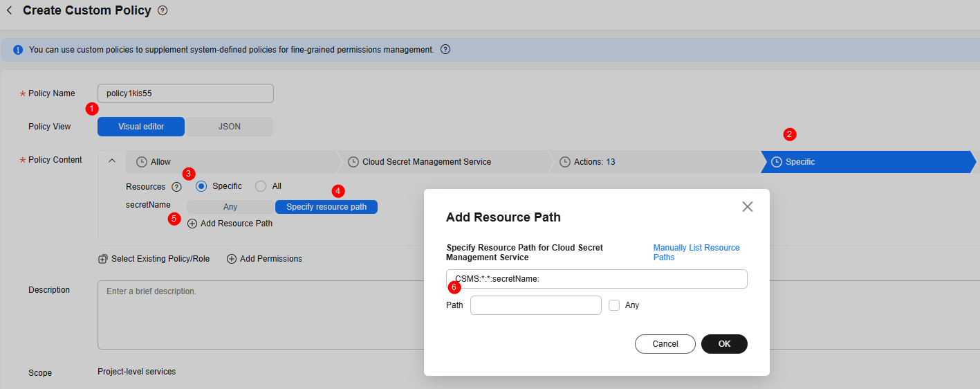The image size is (980, 389).
Task: Click the Path input field
Action: [535, 305]
